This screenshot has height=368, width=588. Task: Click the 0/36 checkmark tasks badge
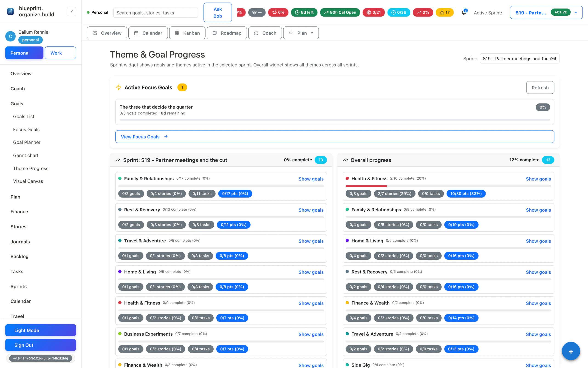tap(399, 12)
